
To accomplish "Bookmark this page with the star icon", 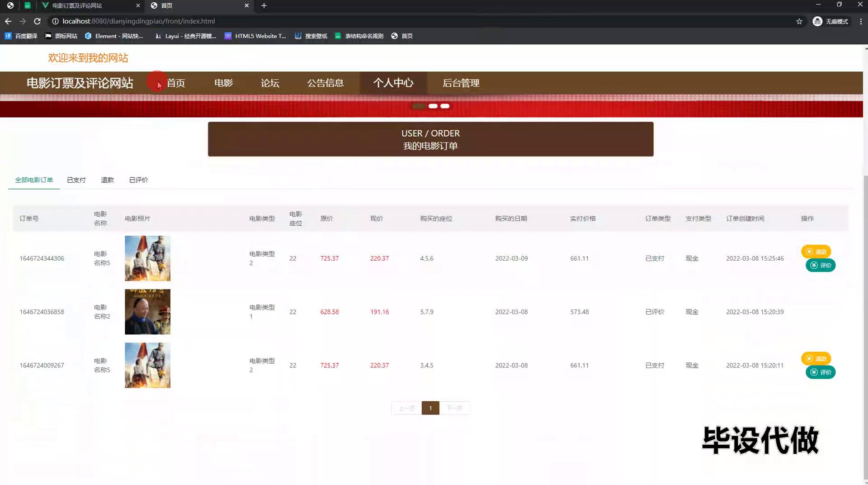I will 799,21.
